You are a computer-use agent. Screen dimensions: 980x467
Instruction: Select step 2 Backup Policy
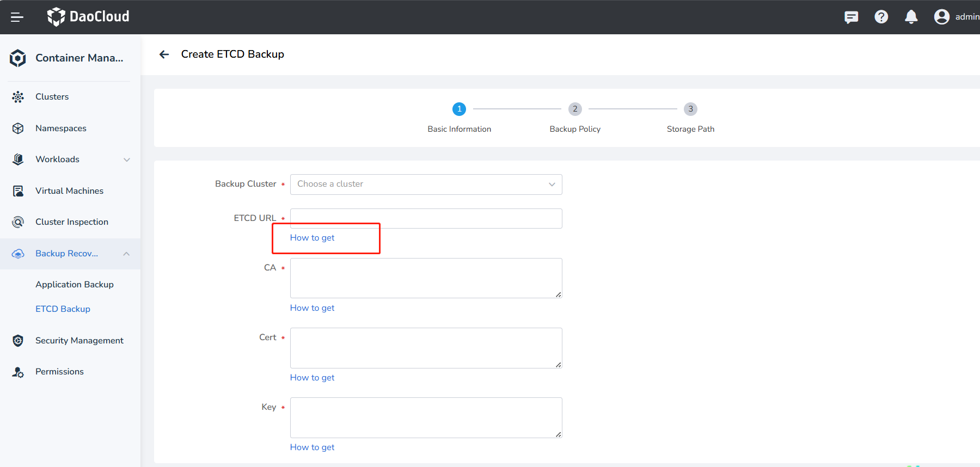tap(575, 109)
